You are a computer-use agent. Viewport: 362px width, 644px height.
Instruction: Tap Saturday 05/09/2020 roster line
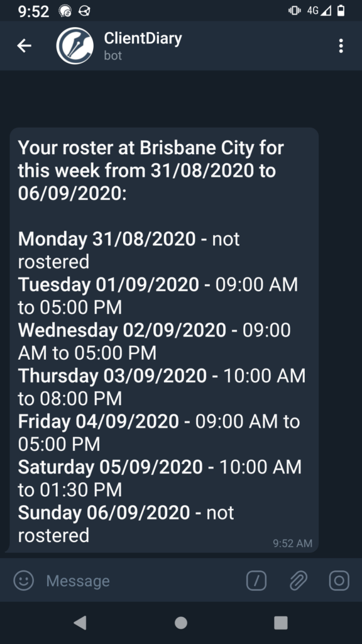(160, 478)
